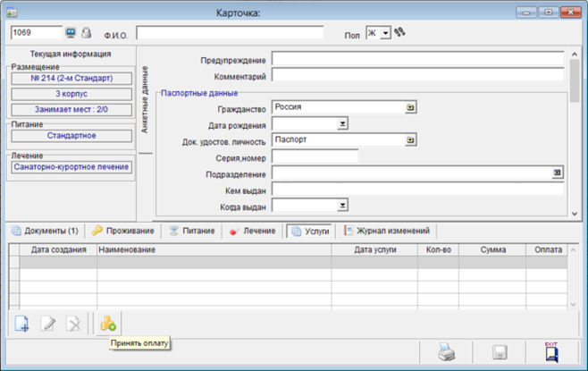This screenshot has width=588, height=371.
Task: Click the № 214 (2-м Стандарт) room button
Action: click(x=71, y=79)
